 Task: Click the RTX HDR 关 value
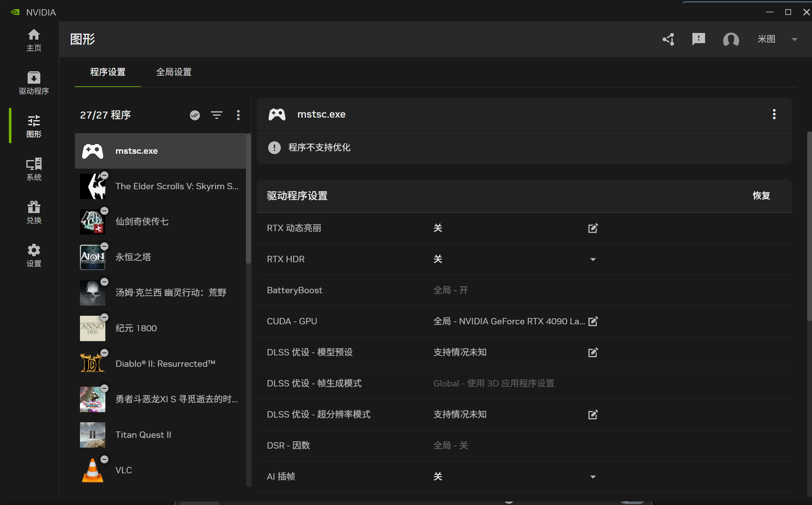pyautogui.click(x=438, y=259)
